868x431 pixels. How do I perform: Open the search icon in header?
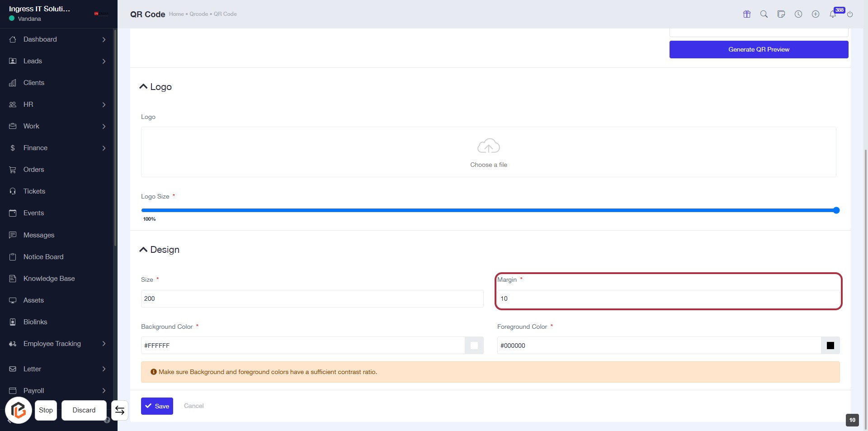coord(764,14)
